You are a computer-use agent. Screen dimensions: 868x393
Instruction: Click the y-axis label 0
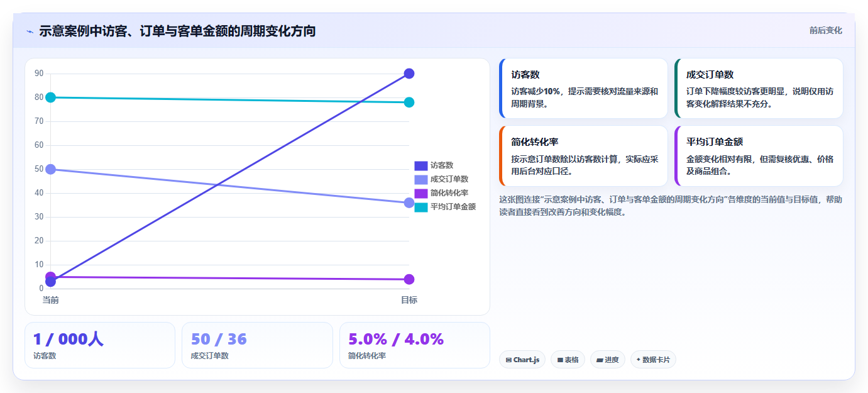tap(41, 289)
